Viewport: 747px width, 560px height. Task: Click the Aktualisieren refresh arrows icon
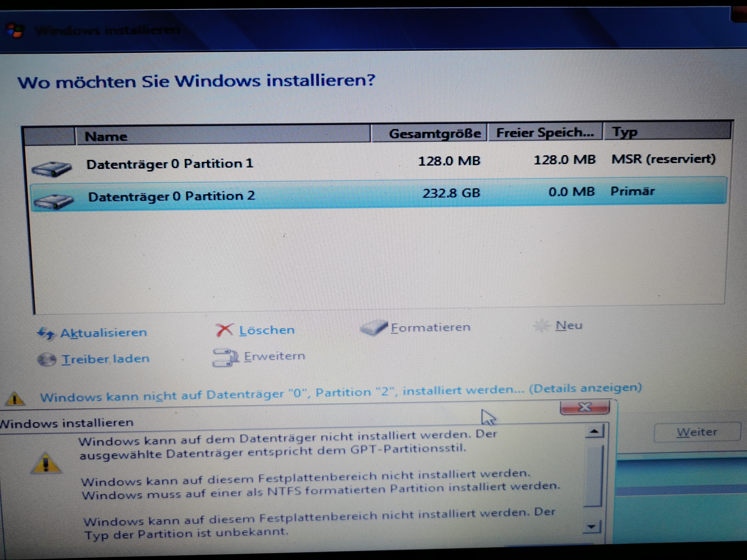coord(46,333)
